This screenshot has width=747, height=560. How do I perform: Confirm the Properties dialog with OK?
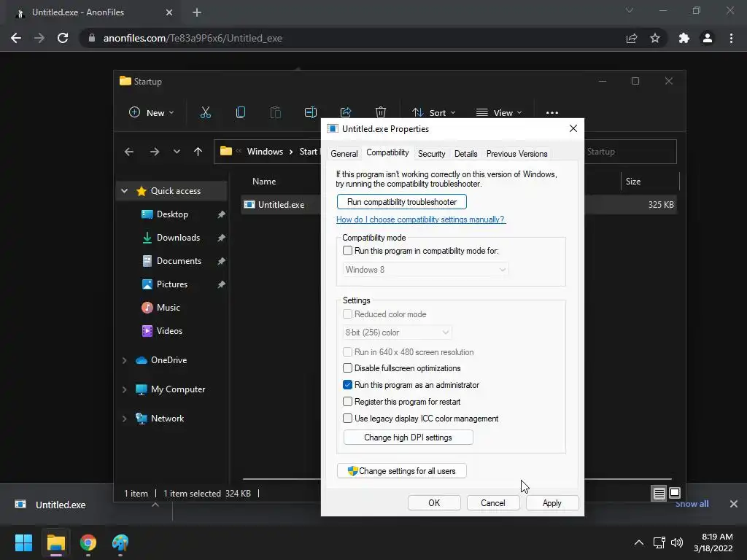pyautogui.click(x=434, y=503)
